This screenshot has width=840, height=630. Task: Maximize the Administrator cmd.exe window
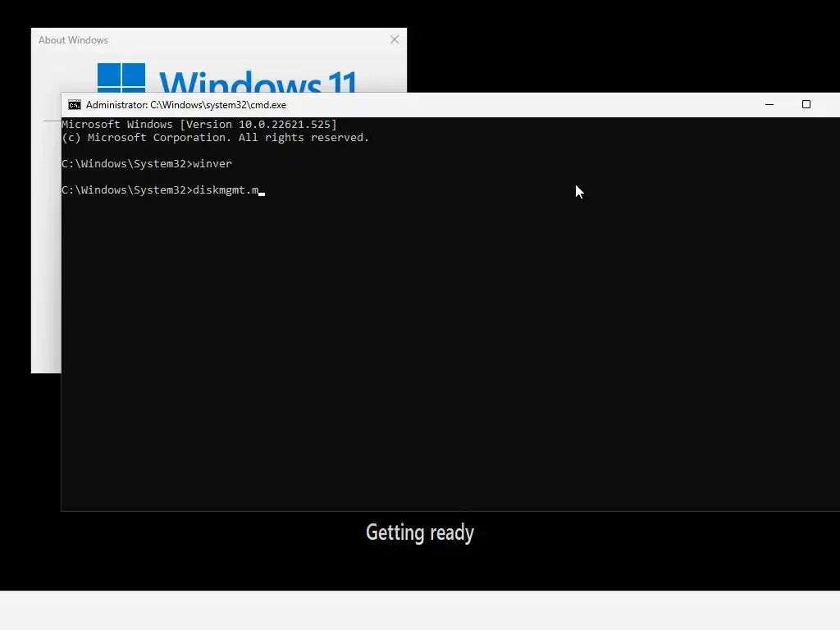(806, 104)
